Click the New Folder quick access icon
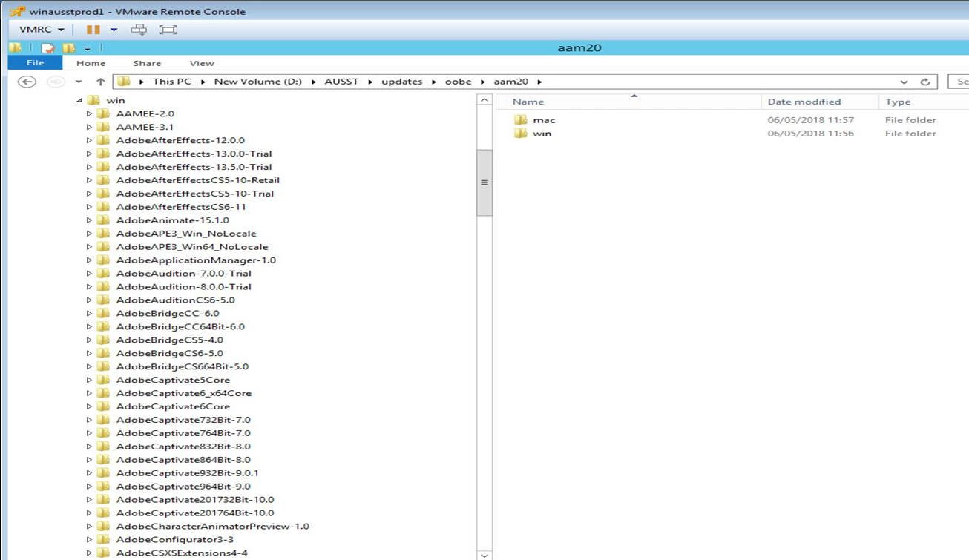The image size is (969, 560). 68,48
